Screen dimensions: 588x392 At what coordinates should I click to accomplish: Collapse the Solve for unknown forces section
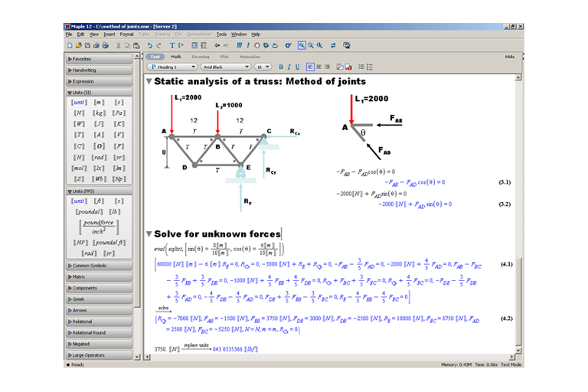pos(149,234)
